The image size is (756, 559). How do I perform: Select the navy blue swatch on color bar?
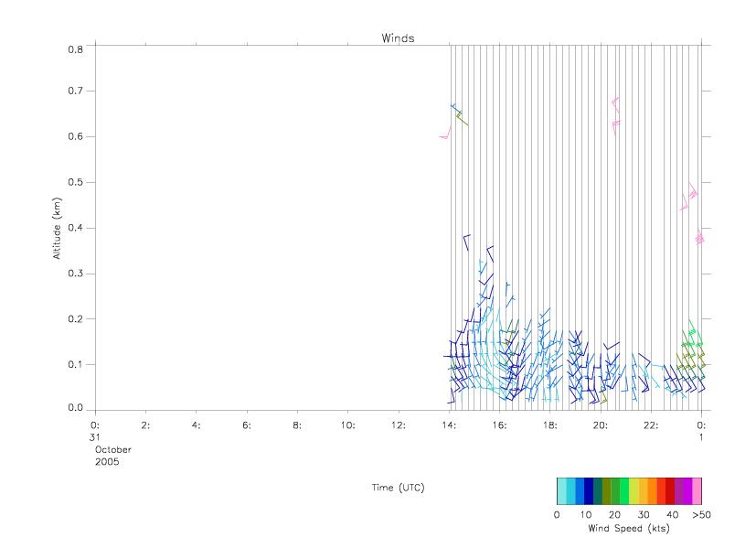click(x=589, y=491)
